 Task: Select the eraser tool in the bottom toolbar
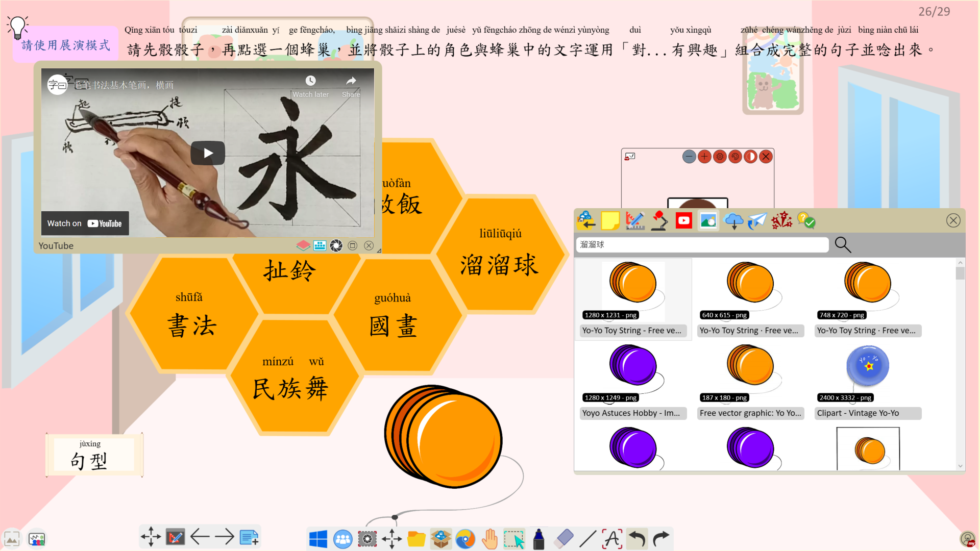562,538
